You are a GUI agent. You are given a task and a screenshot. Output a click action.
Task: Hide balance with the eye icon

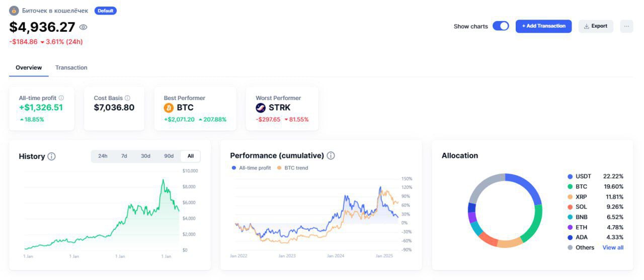[84, 27]
